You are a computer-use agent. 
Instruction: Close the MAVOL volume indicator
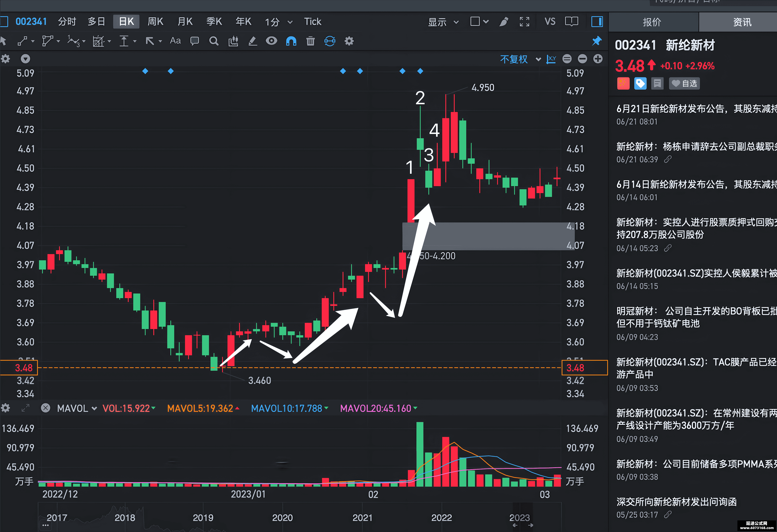[x=45, y=408]
